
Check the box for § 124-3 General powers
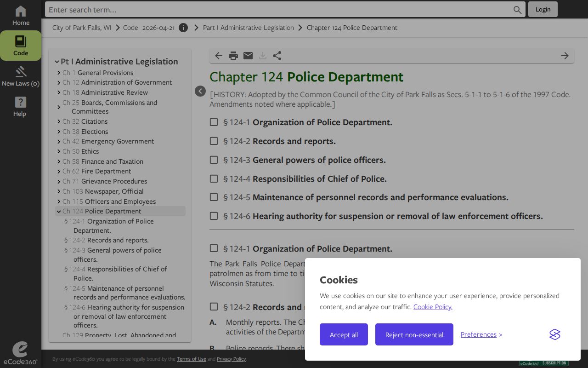pos(214,160)
